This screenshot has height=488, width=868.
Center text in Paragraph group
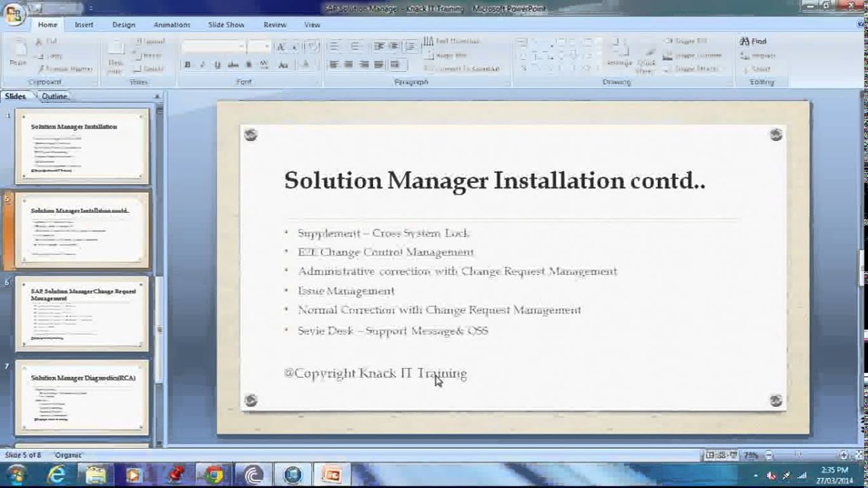click(x=349, y=65)
